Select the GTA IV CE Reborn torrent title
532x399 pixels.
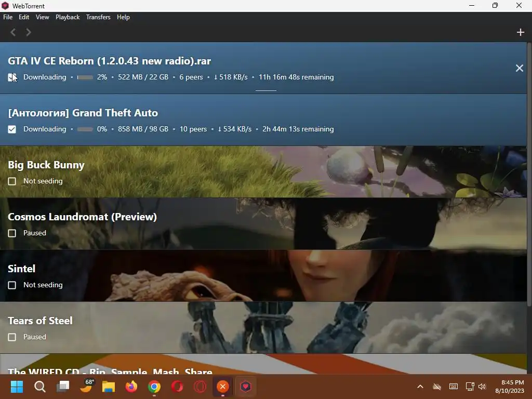tap(109, 61)
